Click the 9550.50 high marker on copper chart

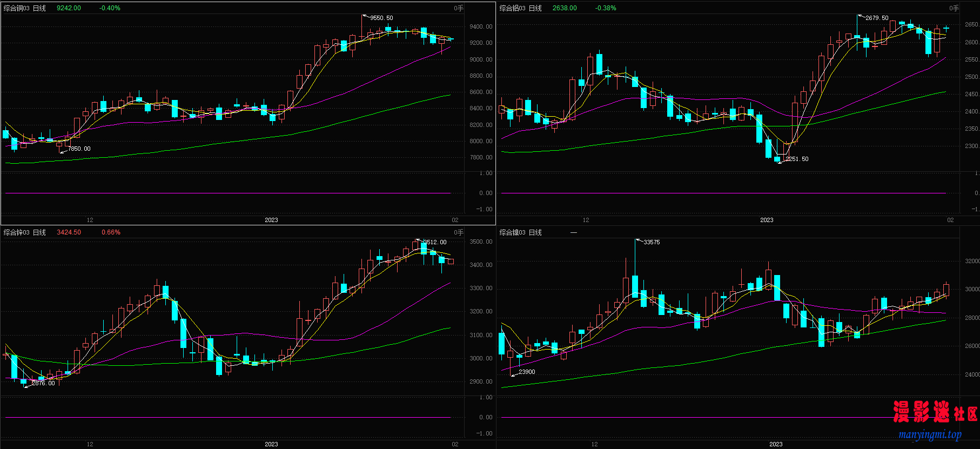point(381,18)
